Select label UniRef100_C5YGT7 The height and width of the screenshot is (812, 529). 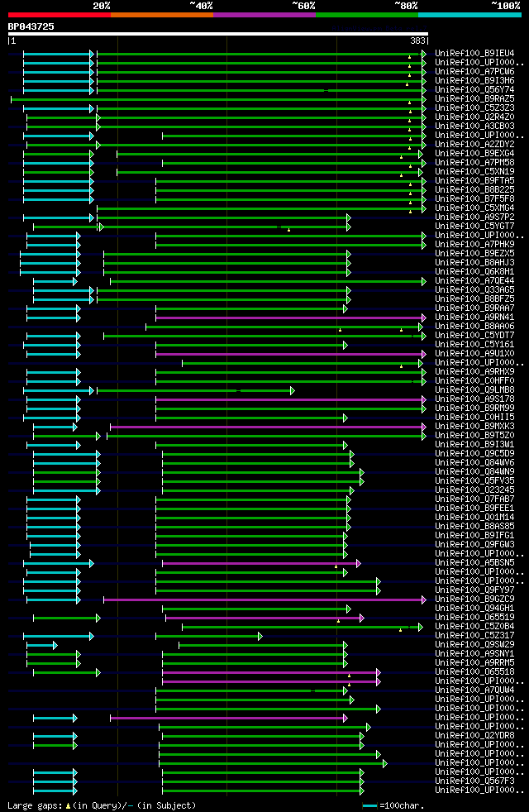[x=474, y=227]
